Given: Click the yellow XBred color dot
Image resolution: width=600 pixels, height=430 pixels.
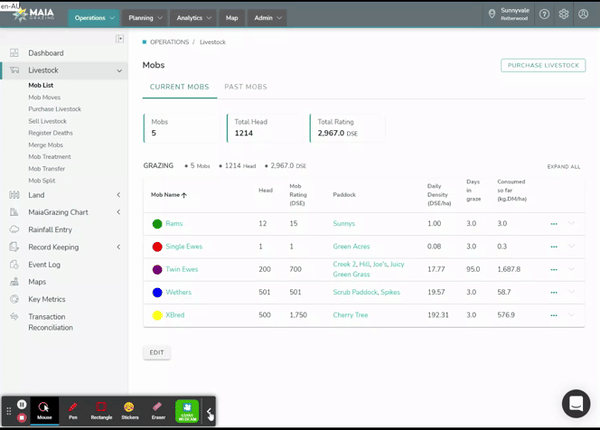Looking at the screenshot, I should [157, 314].
